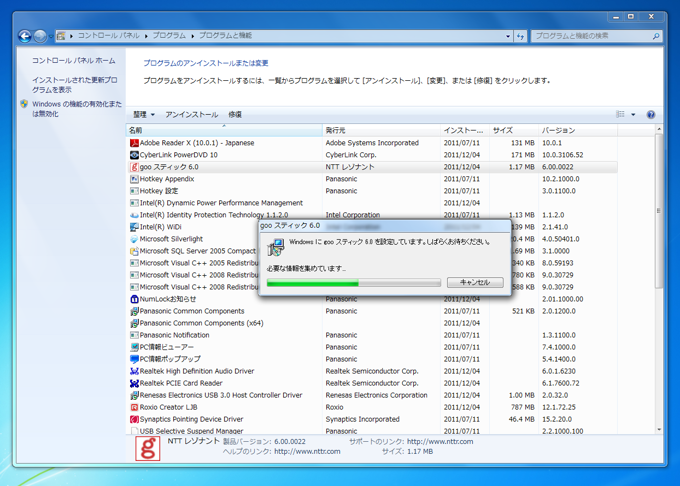Click アンインストール in the toolbar
Image resolution: width=680 pixels, height=486 pixels.
(x=191, y=114)
